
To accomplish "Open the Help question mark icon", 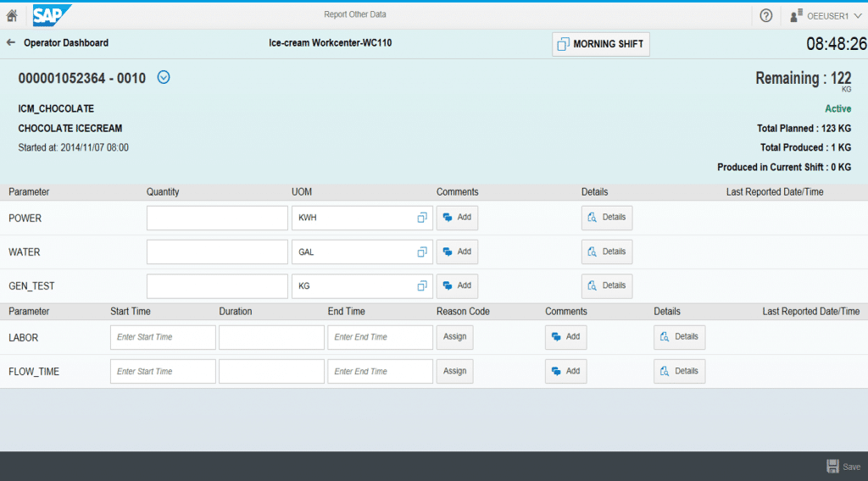I will click(765, 15).
